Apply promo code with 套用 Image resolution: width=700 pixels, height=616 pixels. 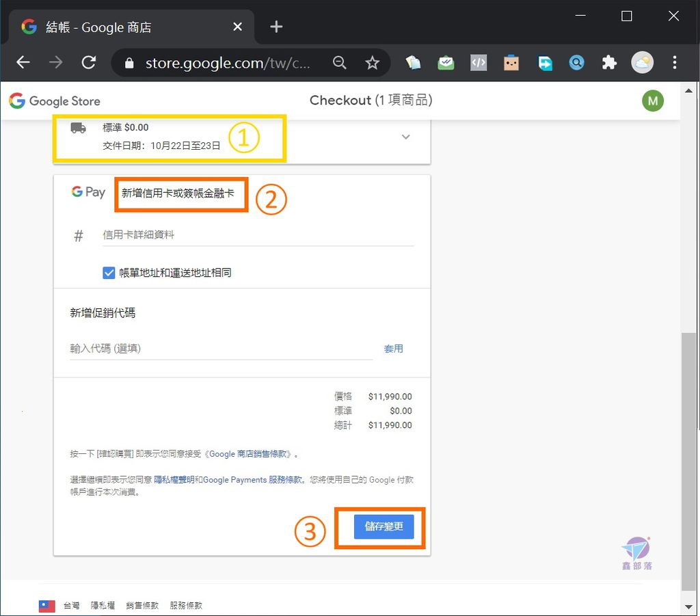pos(393,349)
